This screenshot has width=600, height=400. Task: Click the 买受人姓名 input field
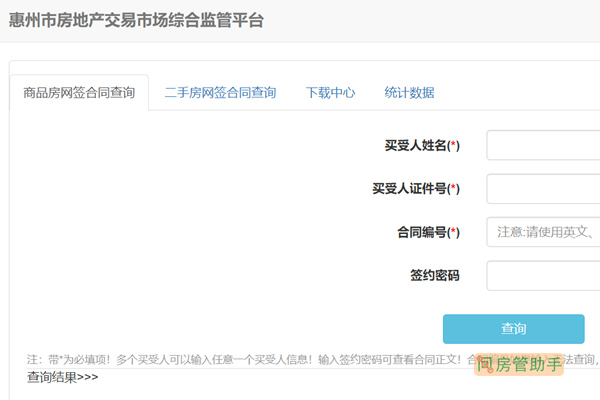tap(543, 145)
